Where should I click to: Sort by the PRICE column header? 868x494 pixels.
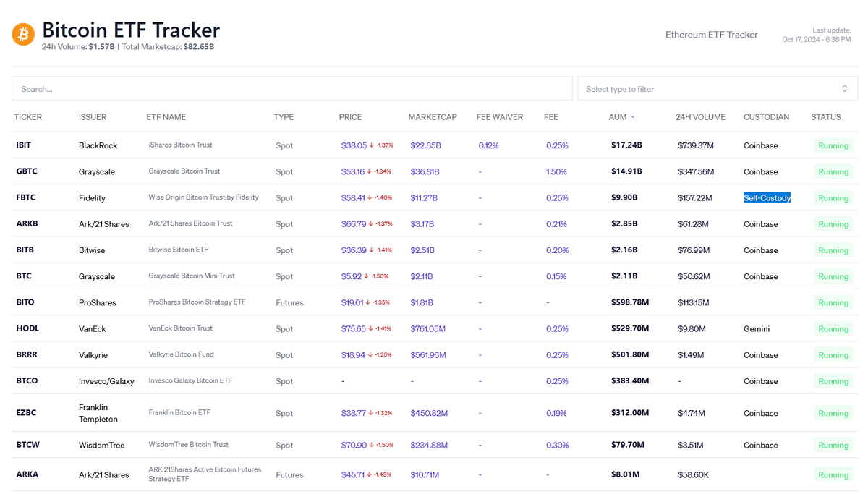[350, 117]
